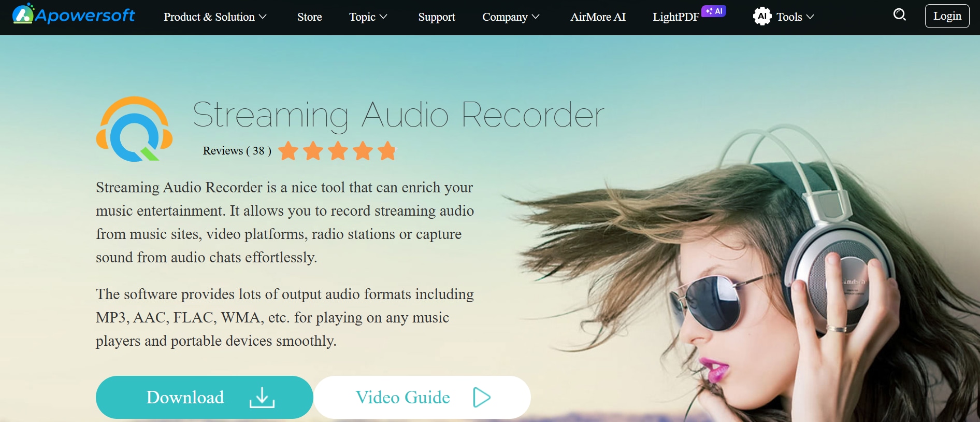Click the AI badge next to LightPDF

click(714, 11)
